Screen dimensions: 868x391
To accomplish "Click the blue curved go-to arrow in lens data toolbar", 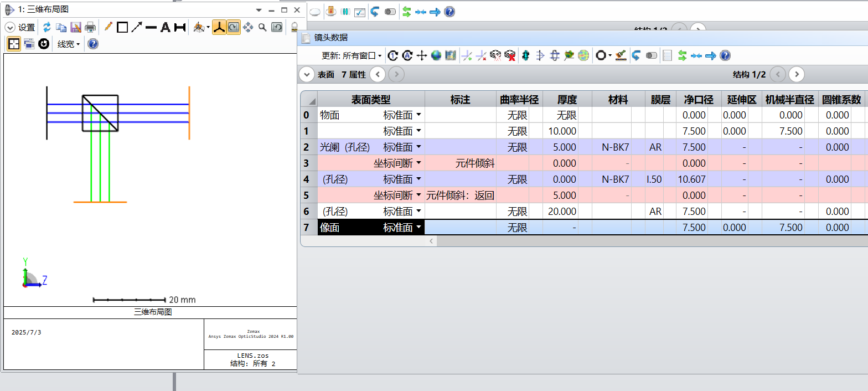I will pos(637,55).
